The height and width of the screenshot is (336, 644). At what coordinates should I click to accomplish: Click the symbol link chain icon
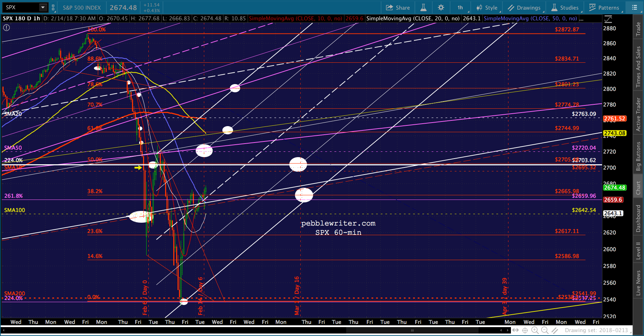pos(53,7)
